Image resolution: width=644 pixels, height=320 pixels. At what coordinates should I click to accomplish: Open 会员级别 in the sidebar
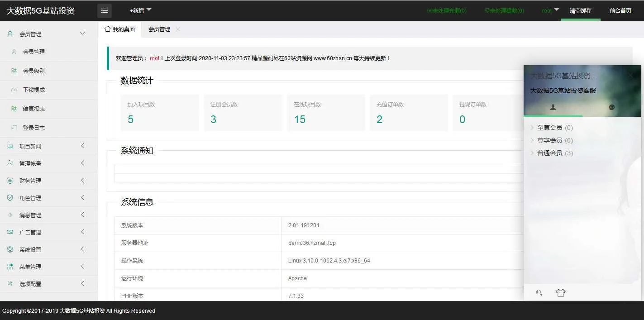tap(34, 71)
